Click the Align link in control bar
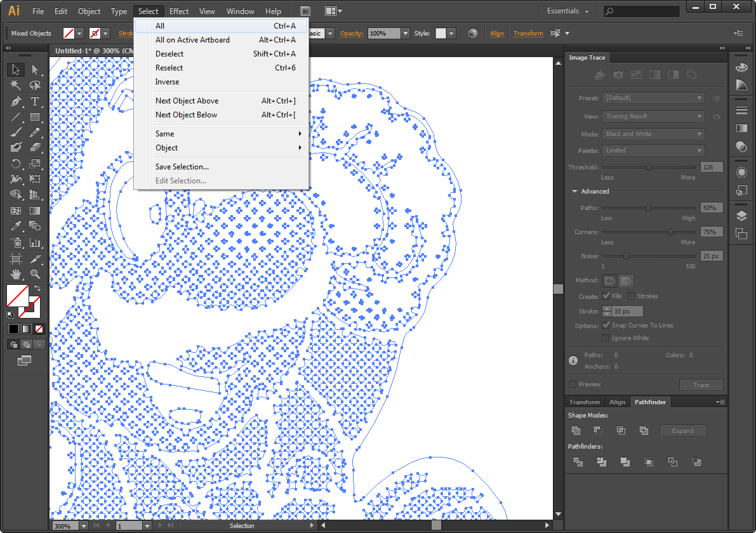756x533 pixels. (496, 33)
